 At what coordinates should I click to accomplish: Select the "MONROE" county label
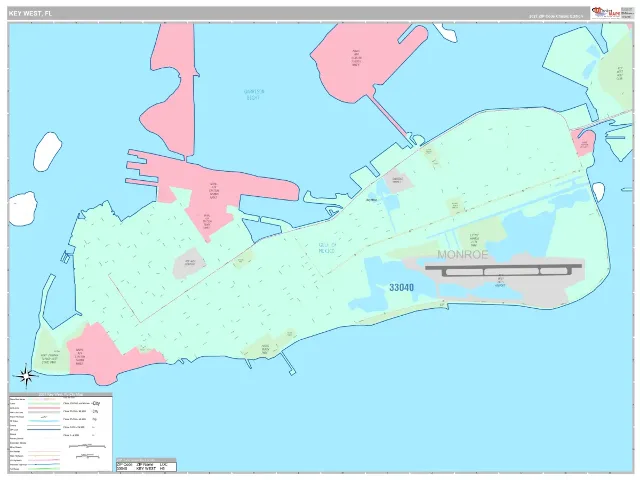[462, 255]
